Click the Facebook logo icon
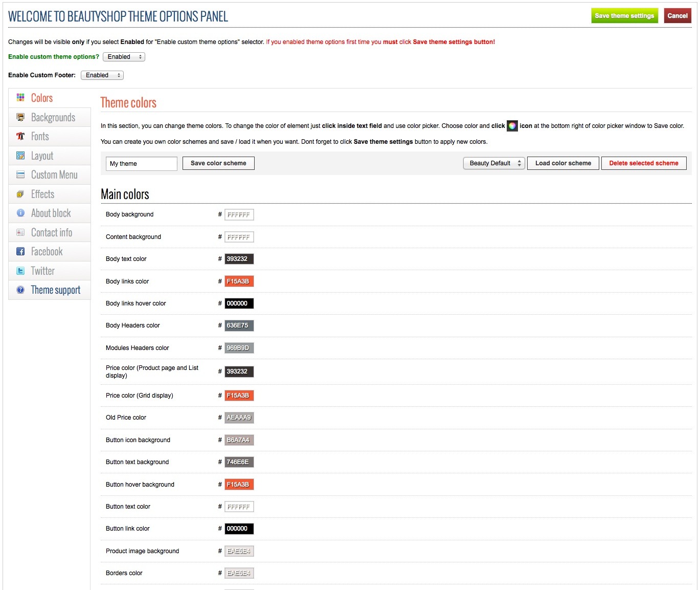 [20, 251]
